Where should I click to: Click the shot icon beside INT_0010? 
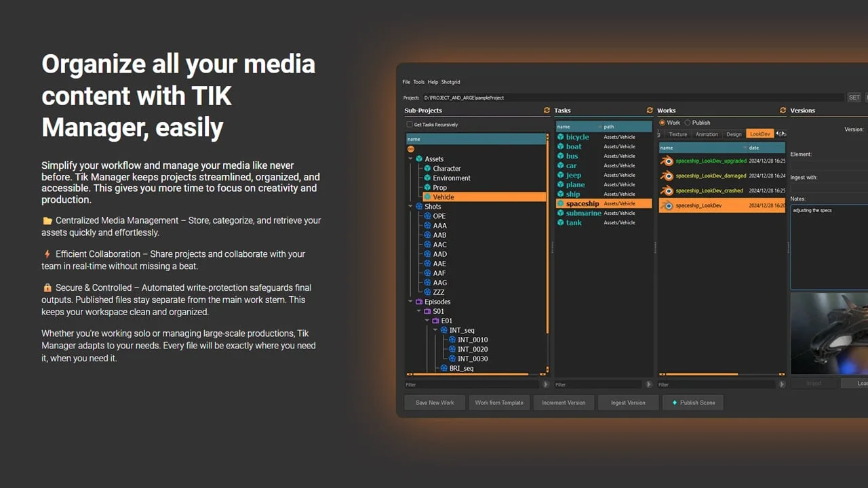452,340
